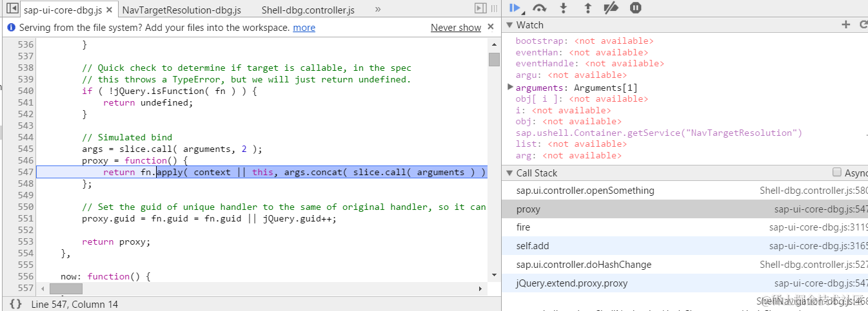Hide the debugger sidebar pane
The image size is (868, 311).
tap(480, 8)
